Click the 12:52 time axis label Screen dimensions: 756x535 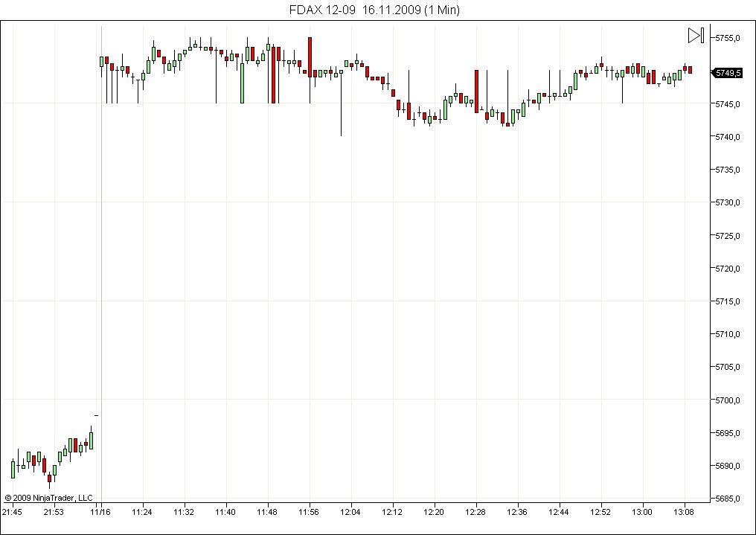click(600, 512)
